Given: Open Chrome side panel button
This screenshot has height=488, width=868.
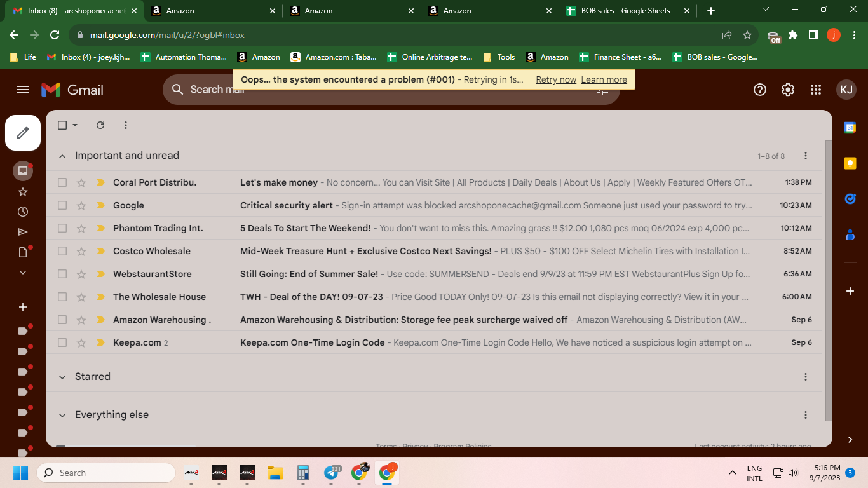Looking at the screenshot, I should point(813,35).
